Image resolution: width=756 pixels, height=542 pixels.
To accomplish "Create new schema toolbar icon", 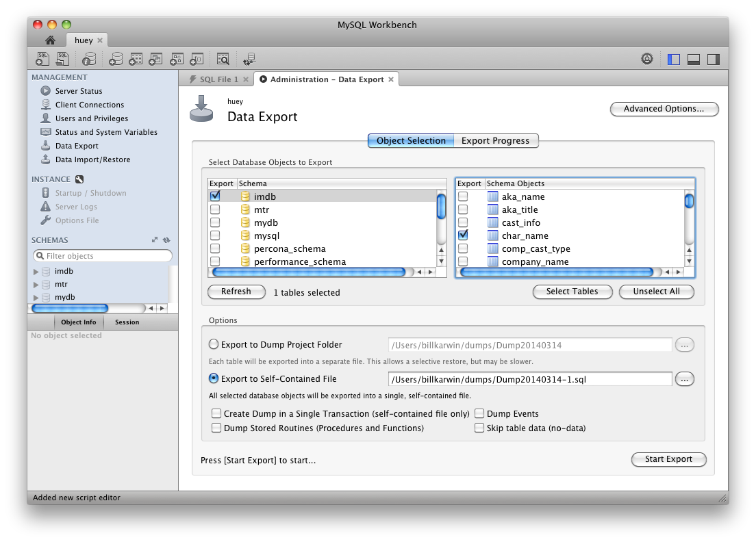I will point(116,59).
